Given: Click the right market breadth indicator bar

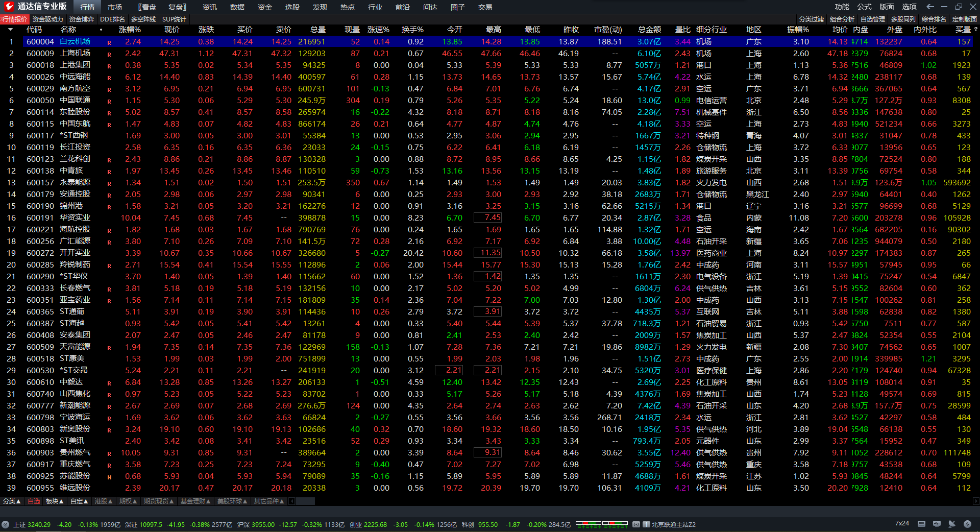Looking at the screenshot, I should 615,523.
